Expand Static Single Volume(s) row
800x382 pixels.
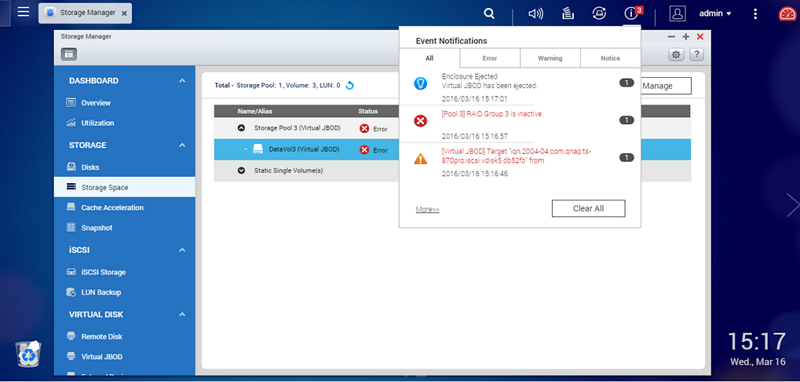click(x=242, y=171)
